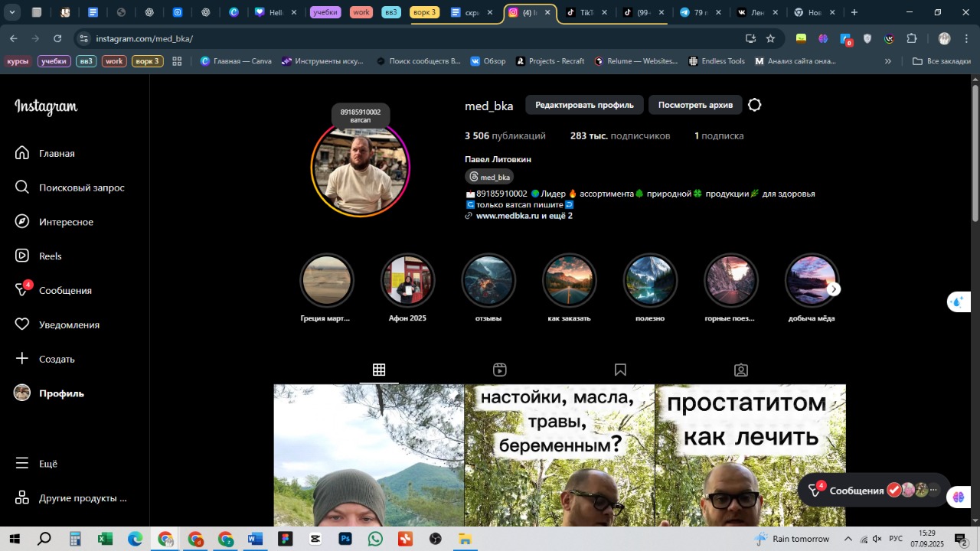Click Редактировать профиль button
The image size is (980, 551).
584,105
